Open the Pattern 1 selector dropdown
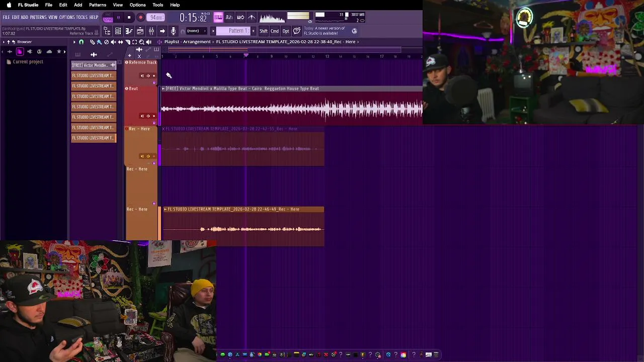 233,31
